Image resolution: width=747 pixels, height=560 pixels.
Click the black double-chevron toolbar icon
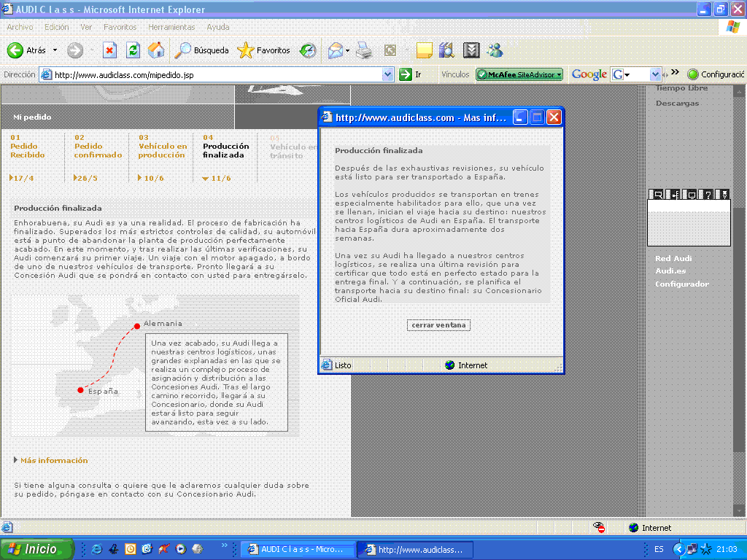click(471, 50)
